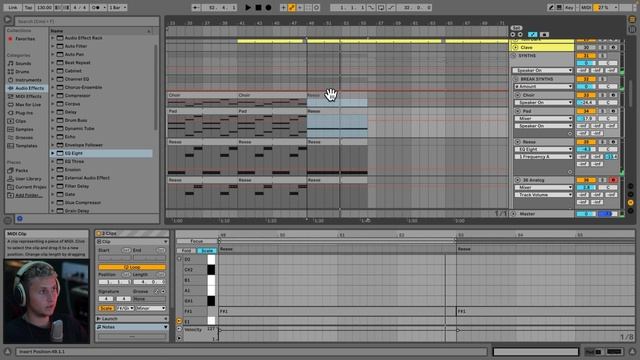Open Reese track EQ Eight device chooser
640x360 pixels.
pos(543,149)
